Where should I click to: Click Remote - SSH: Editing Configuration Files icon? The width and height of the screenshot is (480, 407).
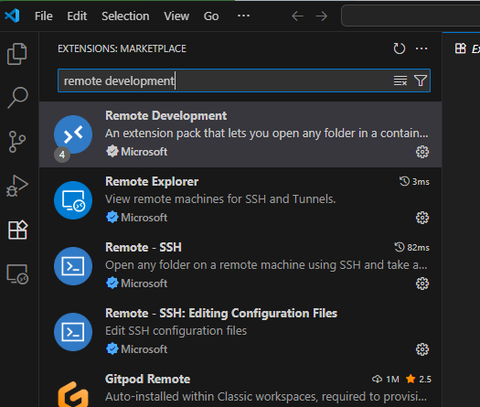pos(73,332)
